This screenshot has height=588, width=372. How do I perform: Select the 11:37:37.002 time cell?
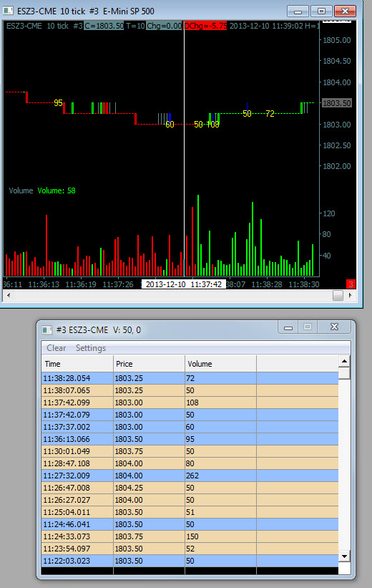tap(77, 427)
